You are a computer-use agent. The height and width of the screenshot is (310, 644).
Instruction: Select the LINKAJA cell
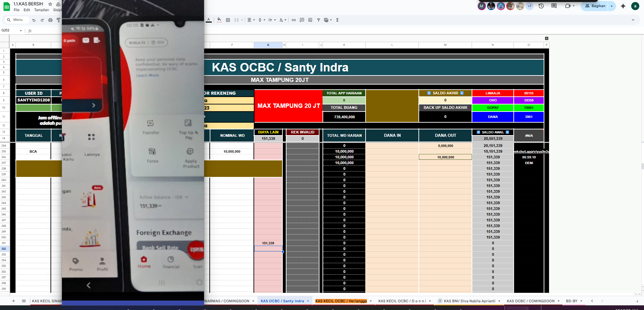click(493, 93)
